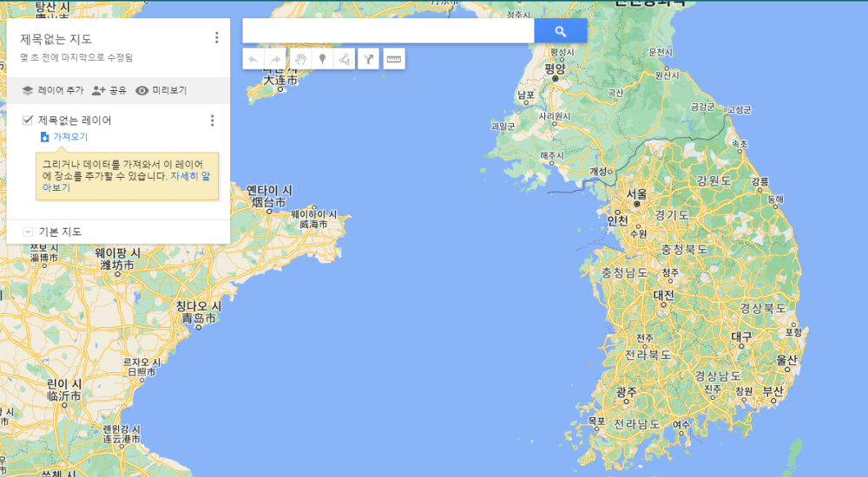Click the 원산시 city label on map

coord(667,75)
